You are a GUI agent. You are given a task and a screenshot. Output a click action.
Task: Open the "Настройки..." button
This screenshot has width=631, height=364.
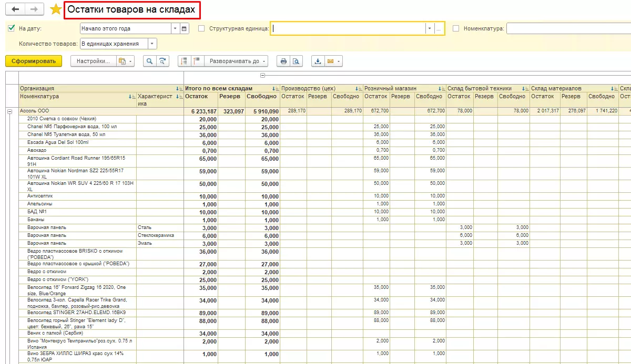point(93,61)
